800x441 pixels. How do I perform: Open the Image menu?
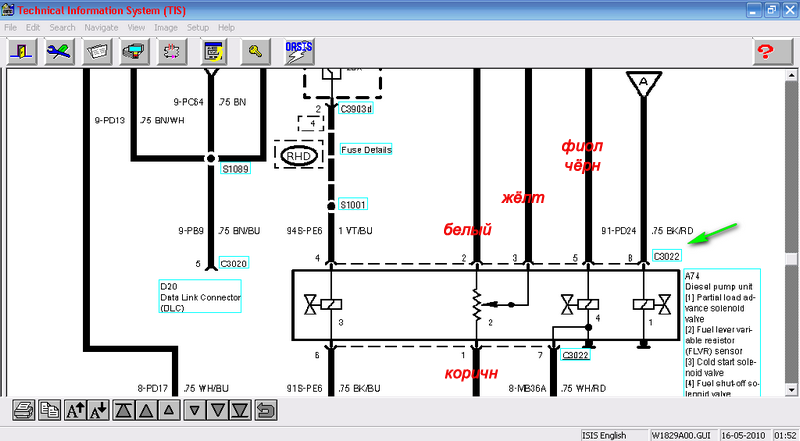click(x=166, y=27)
